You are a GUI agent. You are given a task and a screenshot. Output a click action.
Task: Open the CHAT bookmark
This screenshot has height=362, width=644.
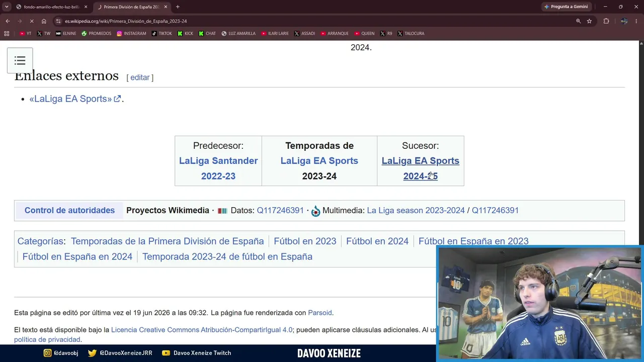click(207, 34)
